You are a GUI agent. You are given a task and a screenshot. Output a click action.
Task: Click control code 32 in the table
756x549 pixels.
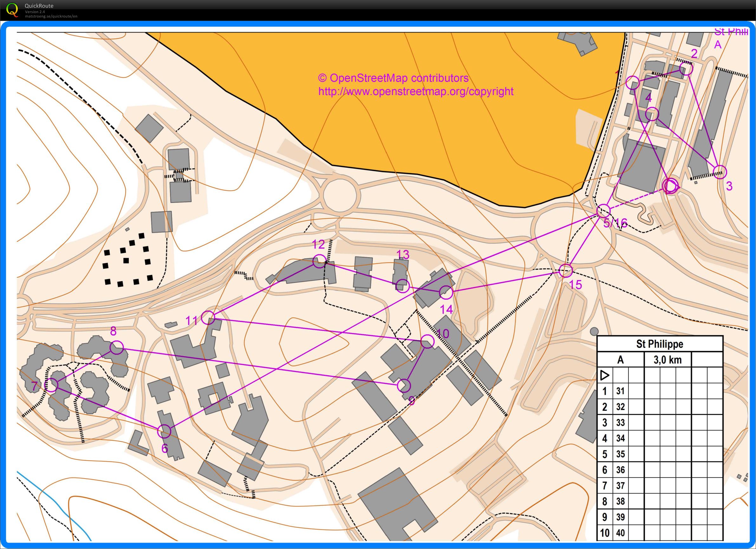pyautogui.click(x=620, y=406)
